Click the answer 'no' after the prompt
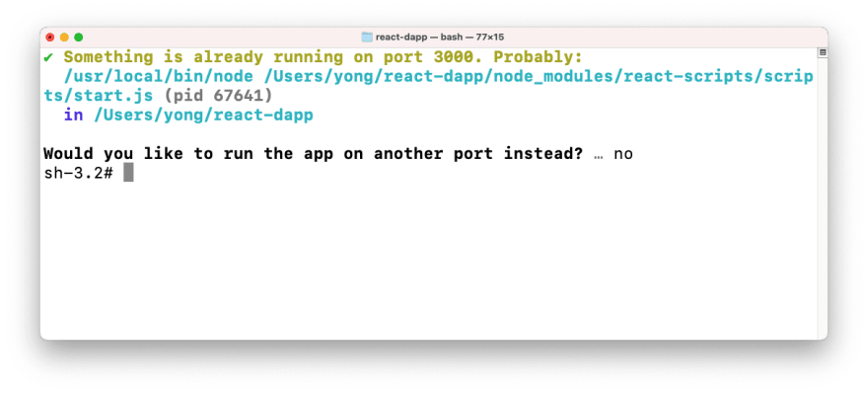The image size is (868, 393). (x=623, y=154)
